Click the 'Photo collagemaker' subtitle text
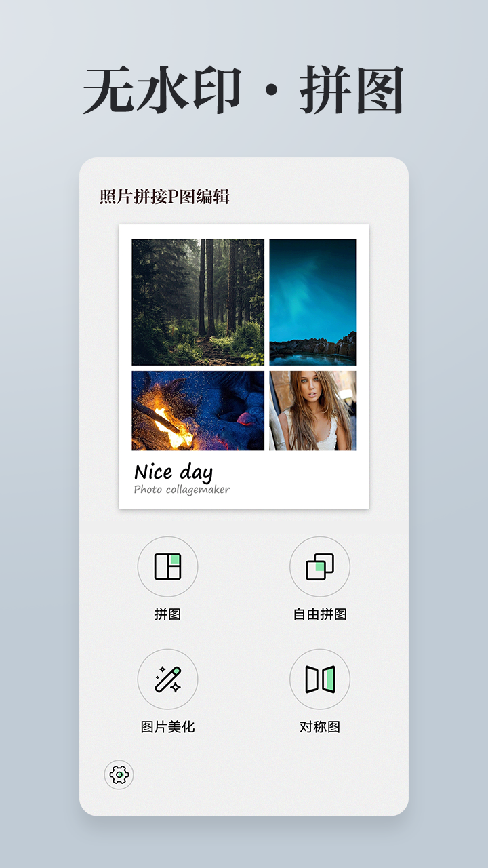 tap(182, 489)
